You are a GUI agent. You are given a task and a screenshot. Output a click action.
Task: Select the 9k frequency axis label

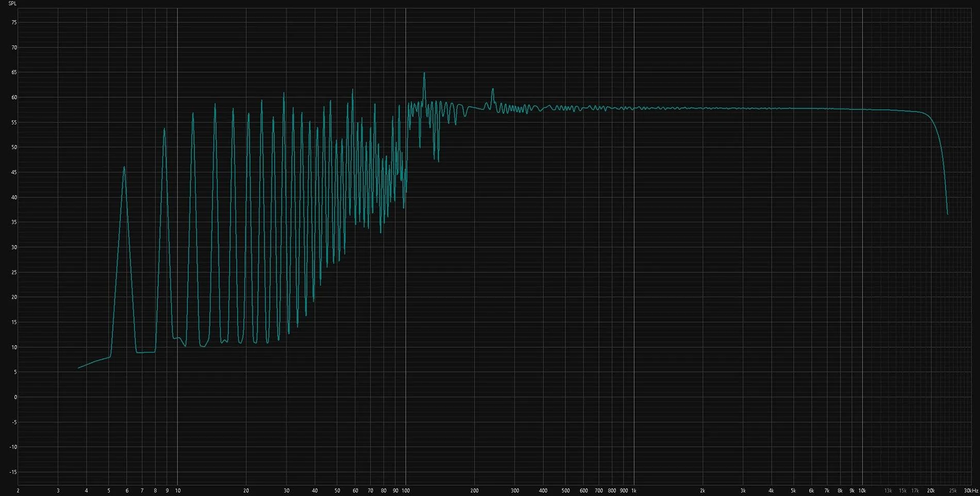852,491
